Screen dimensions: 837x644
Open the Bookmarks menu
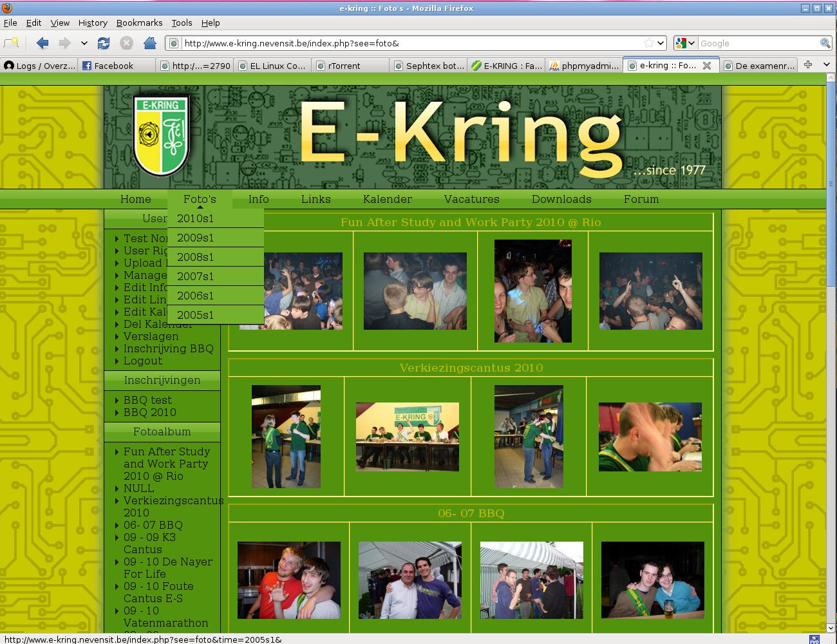139,23
